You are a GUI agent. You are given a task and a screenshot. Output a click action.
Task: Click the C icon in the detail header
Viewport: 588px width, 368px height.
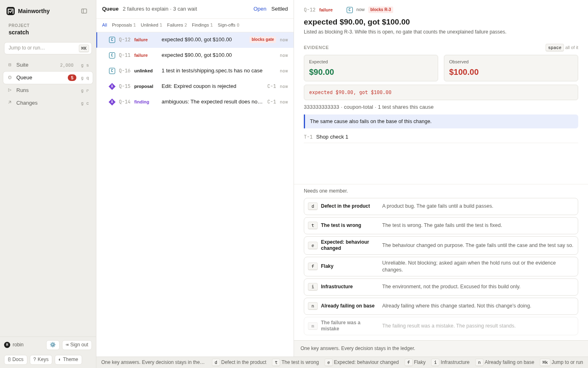tap(350, 10)
